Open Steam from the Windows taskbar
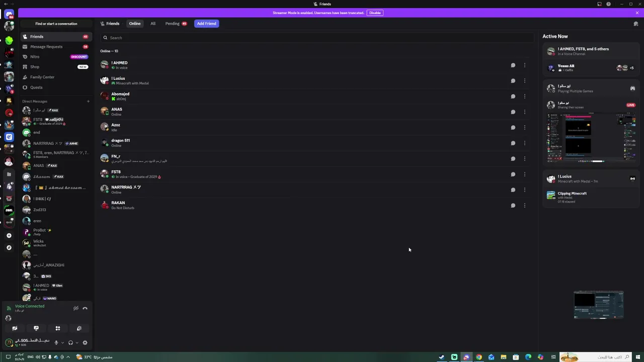This screenshot has height=362, width=644. tap(442, 357)
